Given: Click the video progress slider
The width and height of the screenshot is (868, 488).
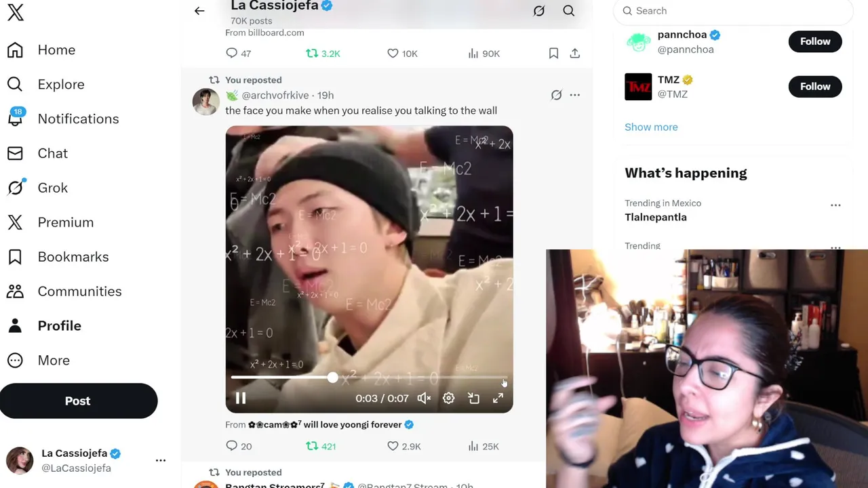Looking at the screenshot, I should (x=369, y=378).
